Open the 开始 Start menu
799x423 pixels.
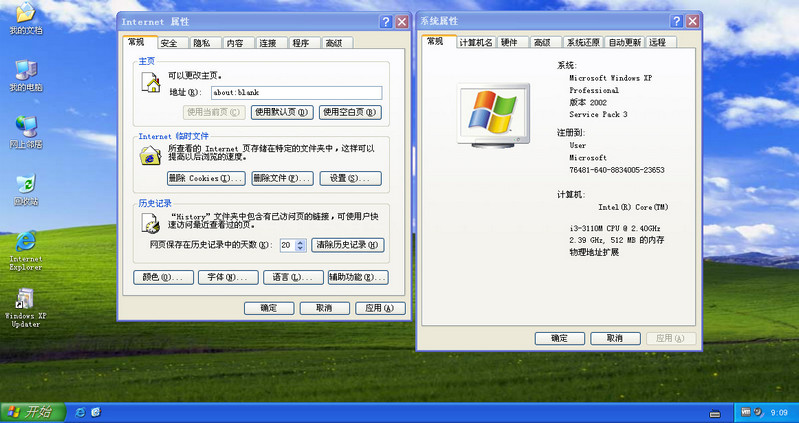tap(33, 412)
